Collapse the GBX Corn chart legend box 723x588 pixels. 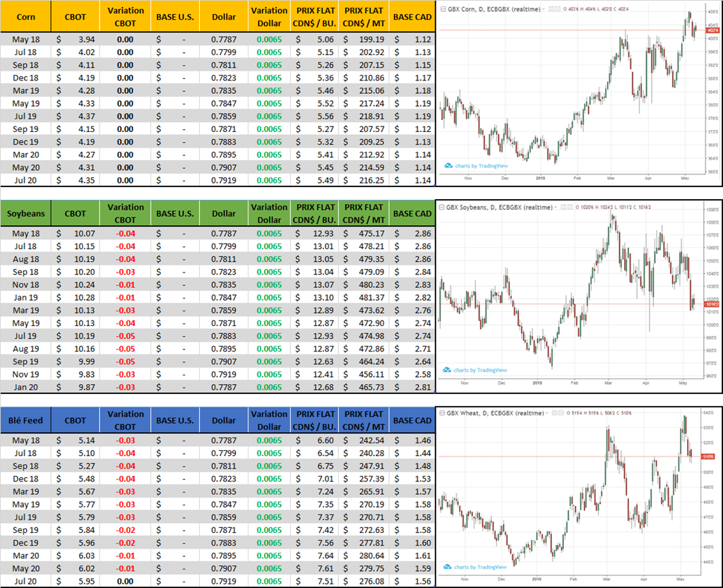pyautogui.click(x=443, y=9)
